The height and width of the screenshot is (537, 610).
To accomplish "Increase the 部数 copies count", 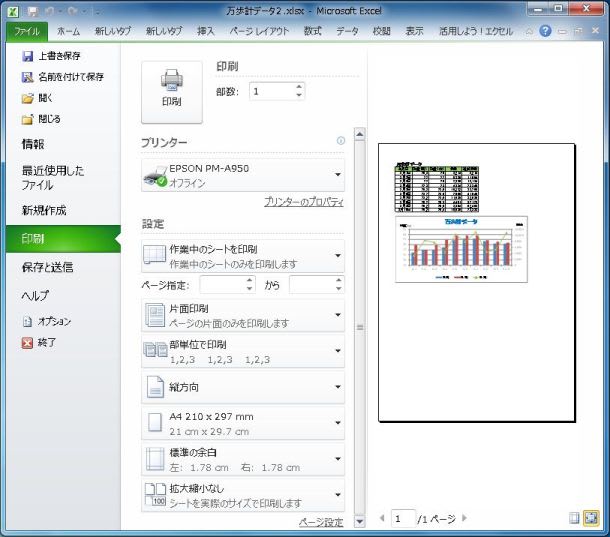I will [x=298, y=86].
